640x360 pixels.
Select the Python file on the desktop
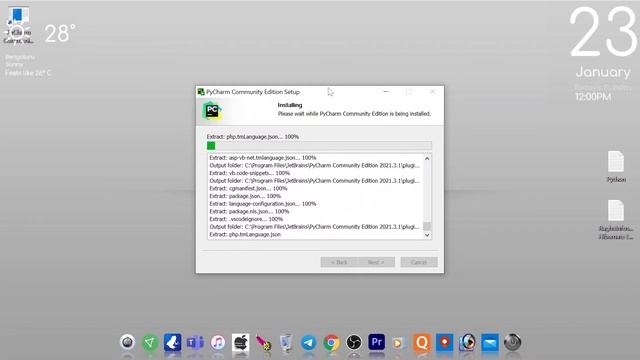click(x=616, y=166)
